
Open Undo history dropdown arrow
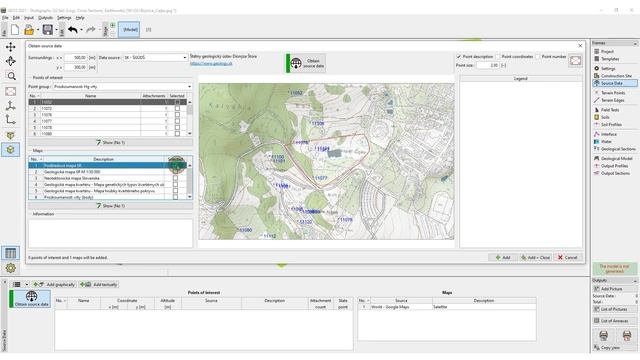(x=81, y=30)
